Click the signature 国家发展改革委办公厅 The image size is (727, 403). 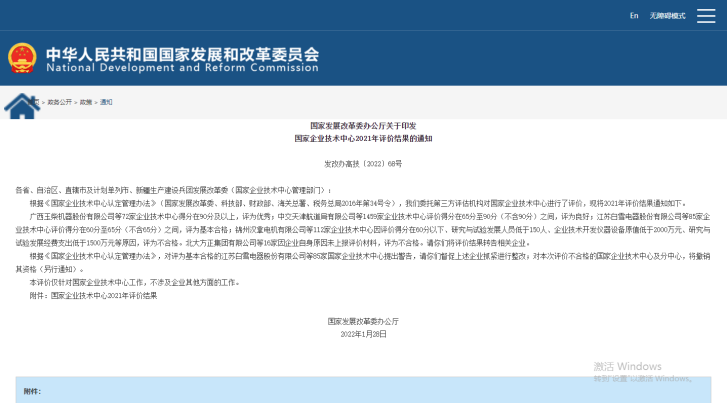pyautogui.click(x=363, y=320)
